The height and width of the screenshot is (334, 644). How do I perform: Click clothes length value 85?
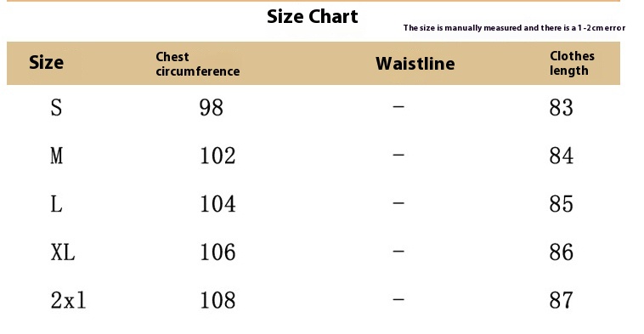[x=561, y=204]
